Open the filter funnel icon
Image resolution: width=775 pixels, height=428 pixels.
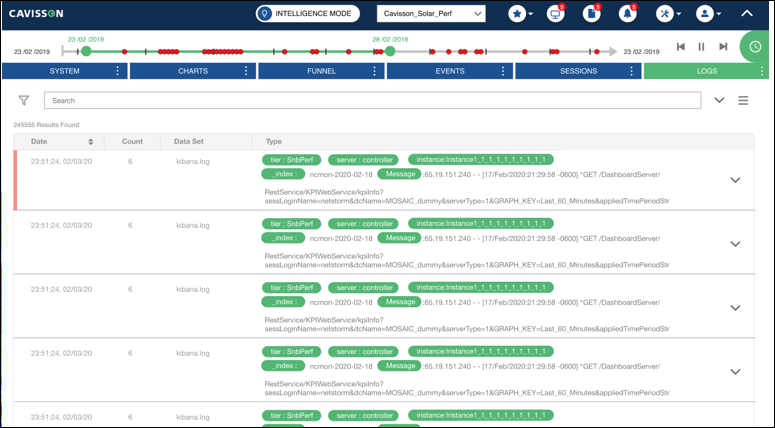click(x=24, y=100)
